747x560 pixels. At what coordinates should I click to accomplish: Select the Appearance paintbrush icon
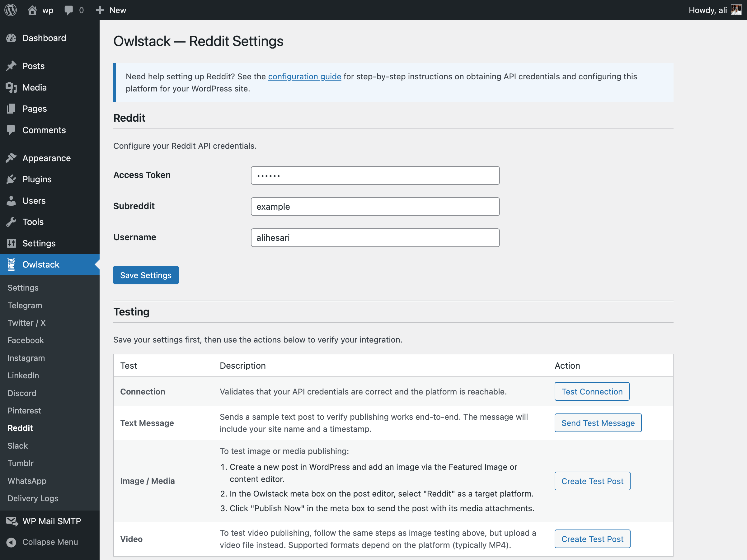(12, 158)
